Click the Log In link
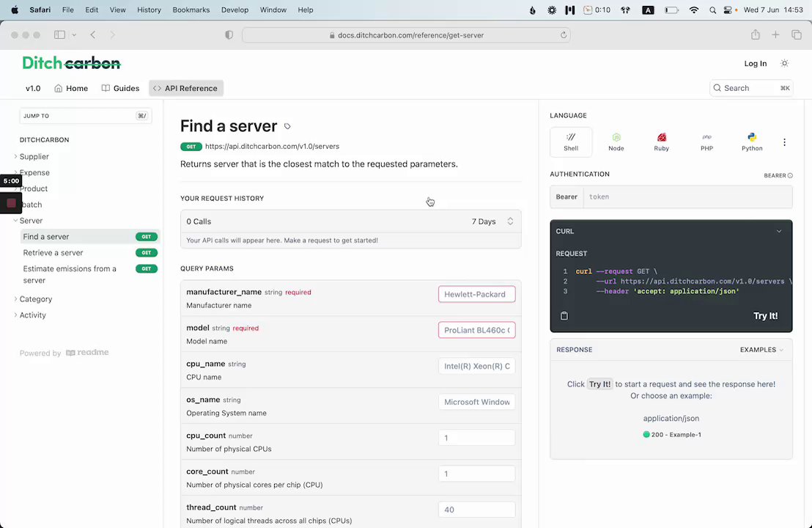 pyautogui.click(x=755, y=63)
